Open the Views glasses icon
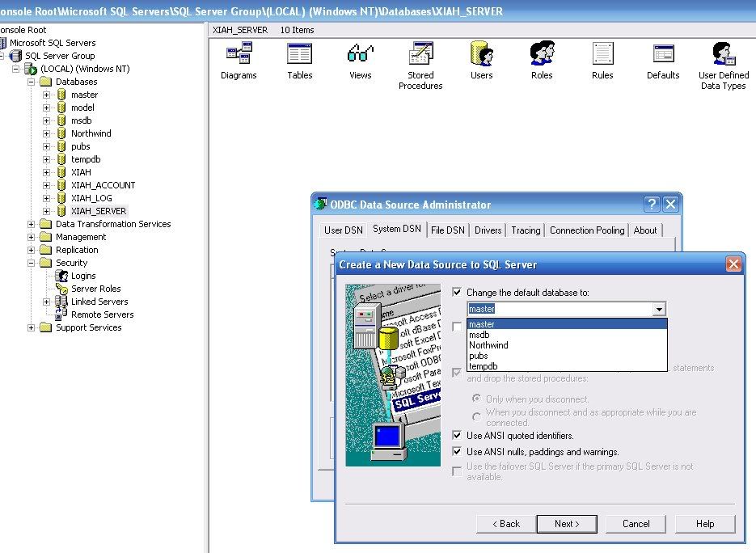The image size is (756, 553). [360, 55]
